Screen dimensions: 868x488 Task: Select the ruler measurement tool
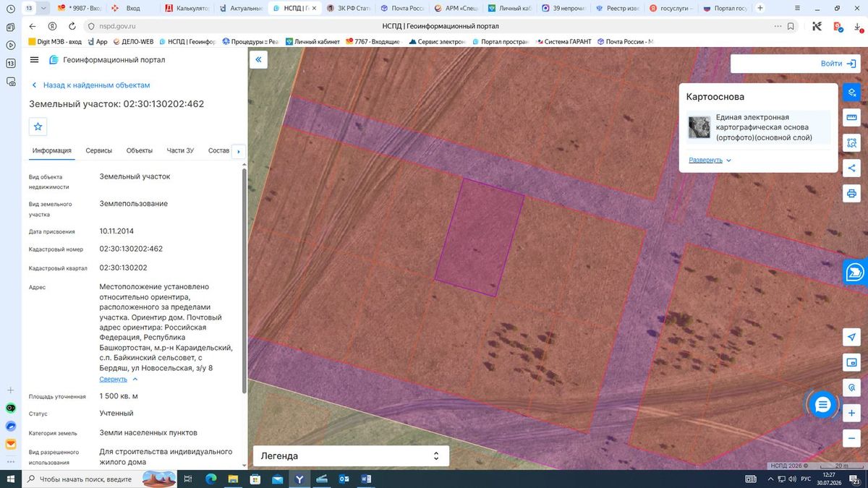tap(851, 117)
